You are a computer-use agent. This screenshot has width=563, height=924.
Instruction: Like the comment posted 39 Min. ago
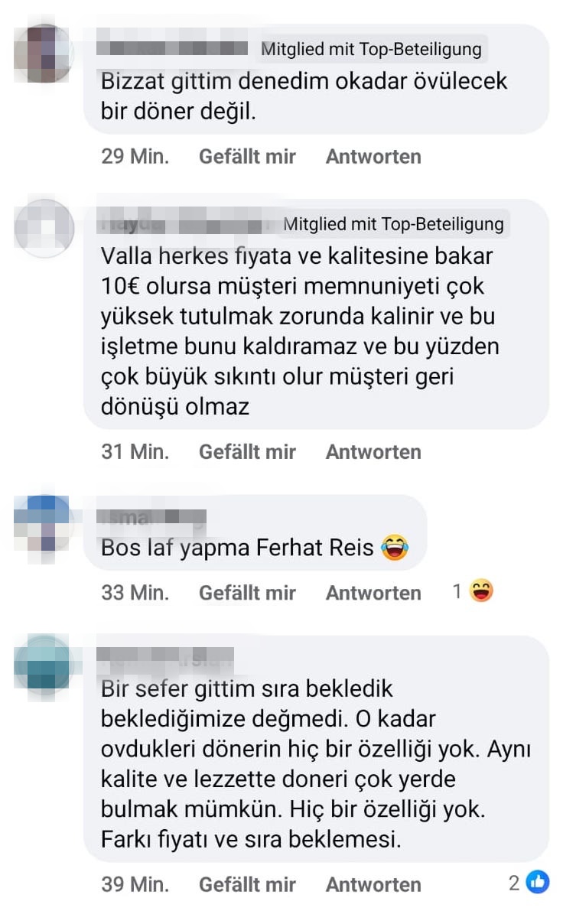(x=247, y=885)
